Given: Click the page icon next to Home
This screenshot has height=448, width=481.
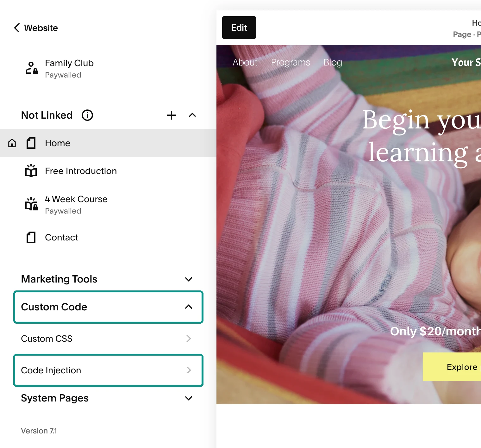Looking at the screenshot, I should 31,143.
